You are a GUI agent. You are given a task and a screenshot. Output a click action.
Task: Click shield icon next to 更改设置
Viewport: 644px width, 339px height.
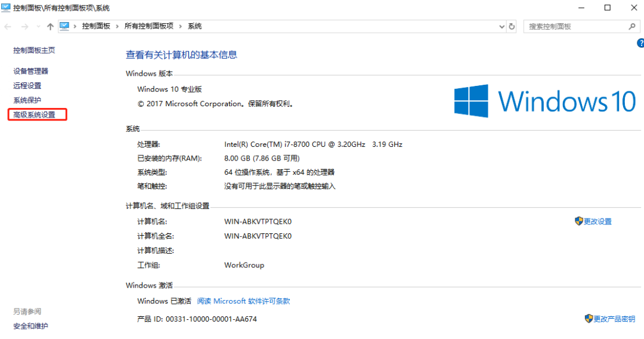578,221
